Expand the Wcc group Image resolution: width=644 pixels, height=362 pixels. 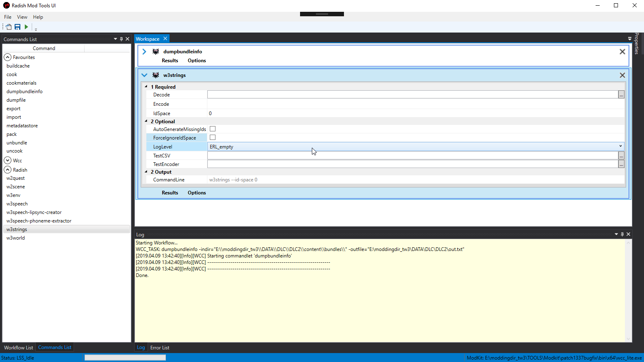(x=7, y=160)
